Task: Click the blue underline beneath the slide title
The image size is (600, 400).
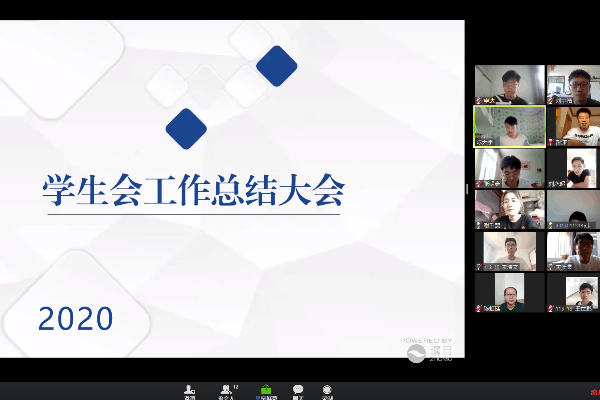Action: [x=192, y=213]
